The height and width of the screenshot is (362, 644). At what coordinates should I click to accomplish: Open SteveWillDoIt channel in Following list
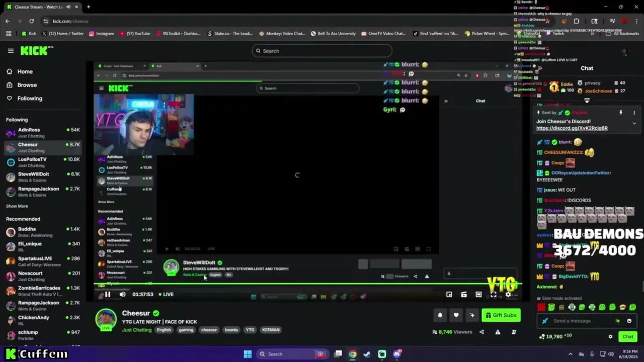(43, 177)
